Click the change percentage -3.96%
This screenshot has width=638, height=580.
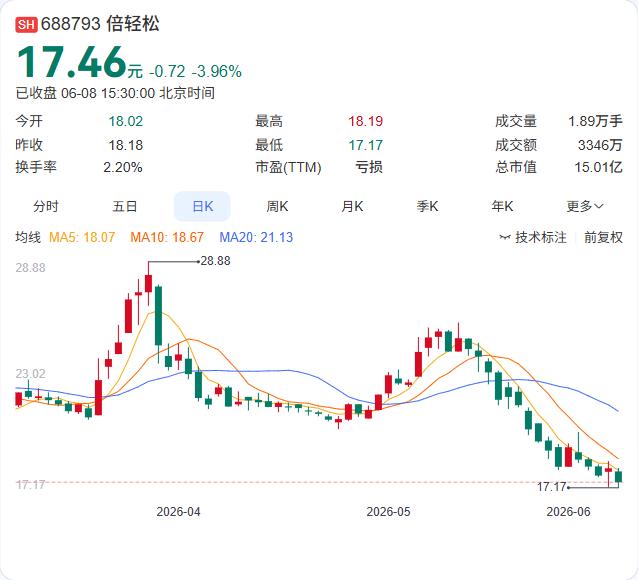216,71
